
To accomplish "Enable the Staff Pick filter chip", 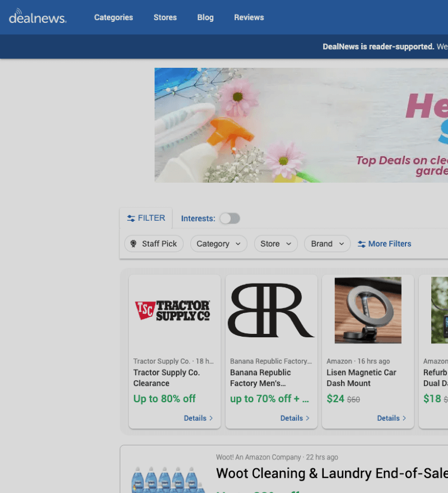I will pyautogui.click(x=154, y=244).
